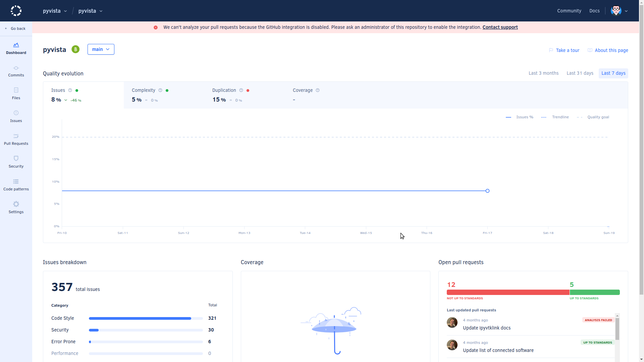Open the Docs link

pos(594,11)
